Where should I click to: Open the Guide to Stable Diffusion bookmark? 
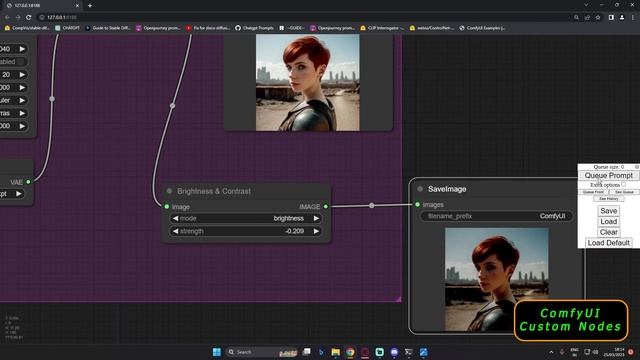[108, 28]
